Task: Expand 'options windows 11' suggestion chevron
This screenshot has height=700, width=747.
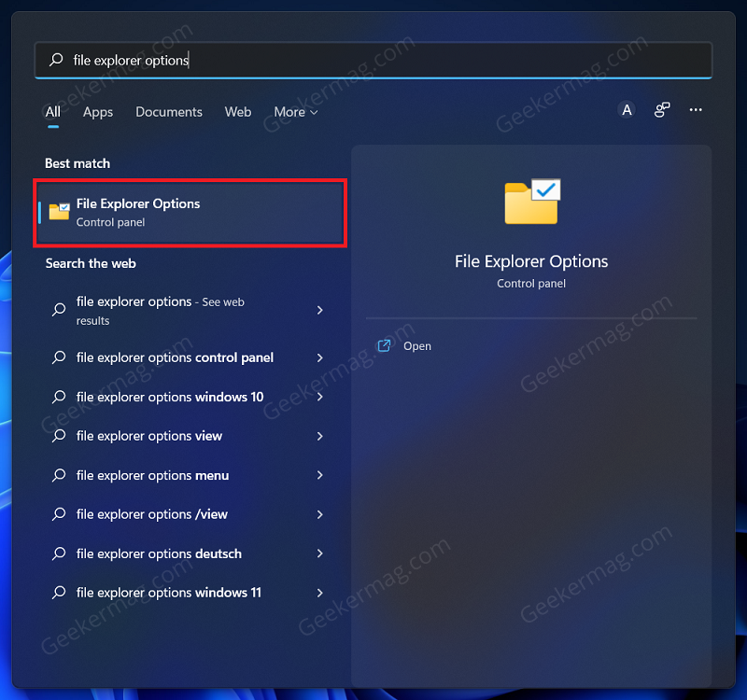Action: click(x=319, y=593)
